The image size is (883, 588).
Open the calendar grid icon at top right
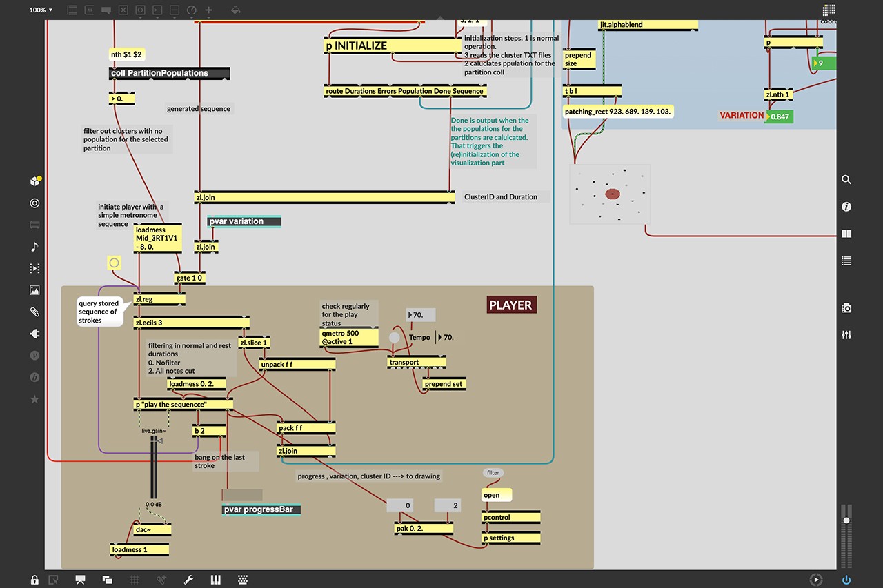829,10
